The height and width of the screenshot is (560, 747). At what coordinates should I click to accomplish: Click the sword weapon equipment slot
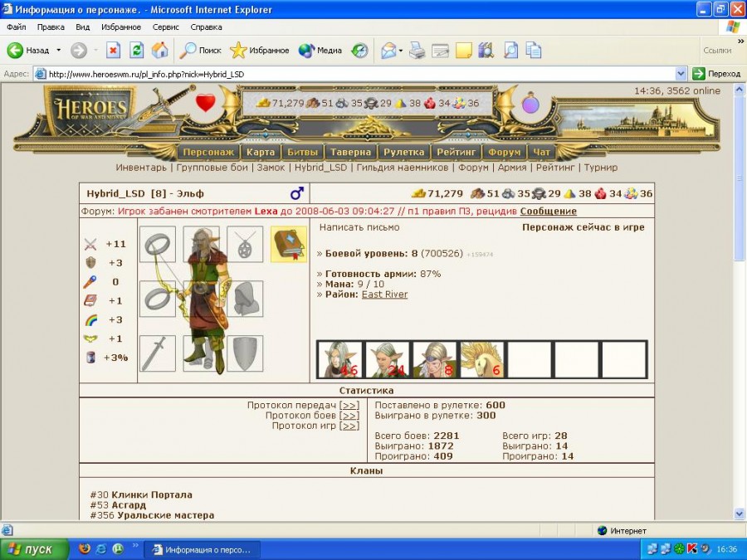tap(158, 353)
